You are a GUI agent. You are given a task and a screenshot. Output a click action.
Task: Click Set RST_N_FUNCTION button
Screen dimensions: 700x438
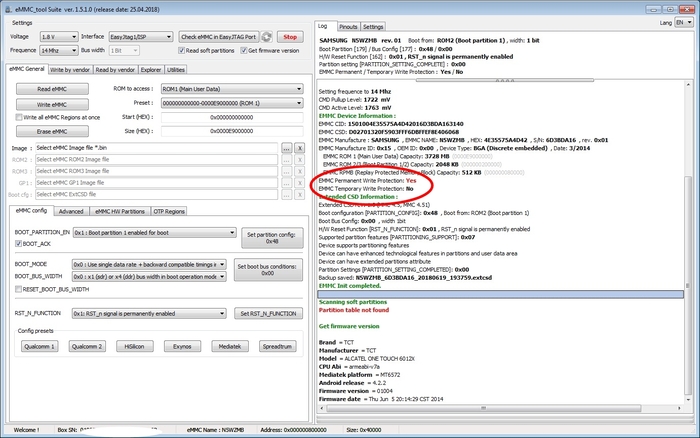(268, 313)
